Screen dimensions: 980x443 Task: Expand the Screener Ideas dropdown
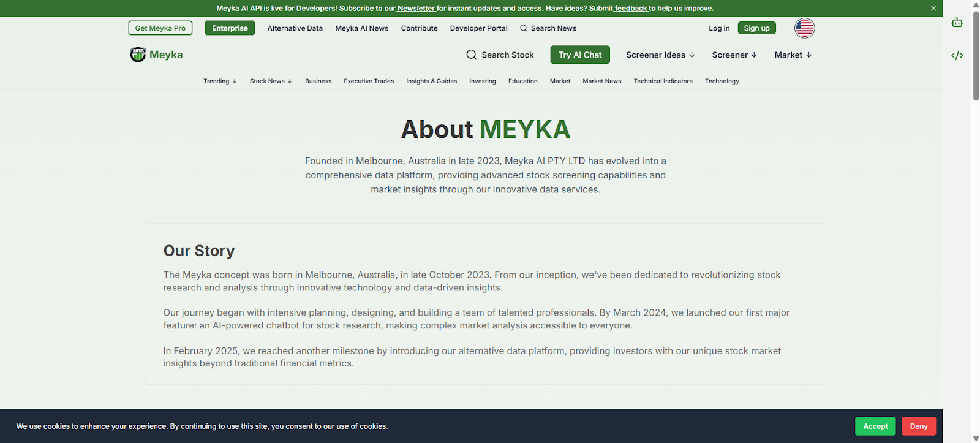pos(660,55)
